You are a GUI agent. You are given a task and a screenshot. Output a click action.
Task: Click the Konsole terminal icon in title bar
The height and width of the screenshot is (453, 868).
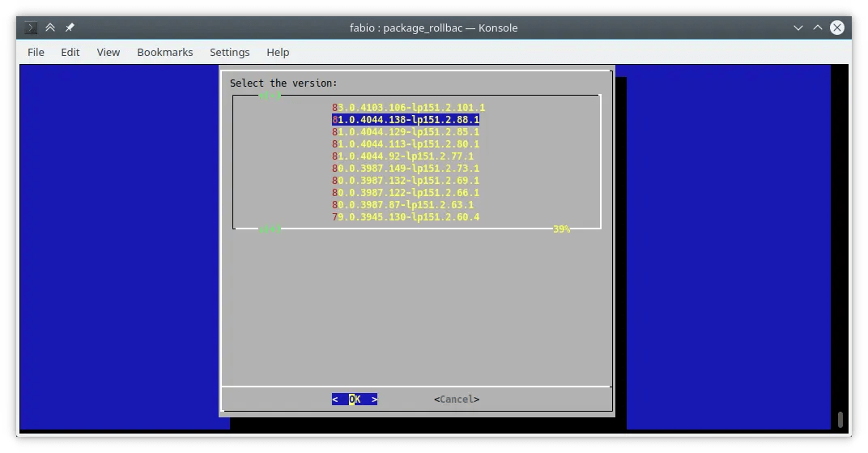(x=31, y=27)
